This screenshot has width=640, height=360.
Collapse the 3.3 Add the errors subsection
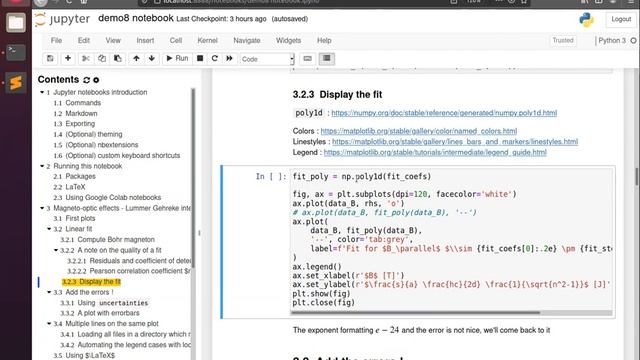click(49, 292)
